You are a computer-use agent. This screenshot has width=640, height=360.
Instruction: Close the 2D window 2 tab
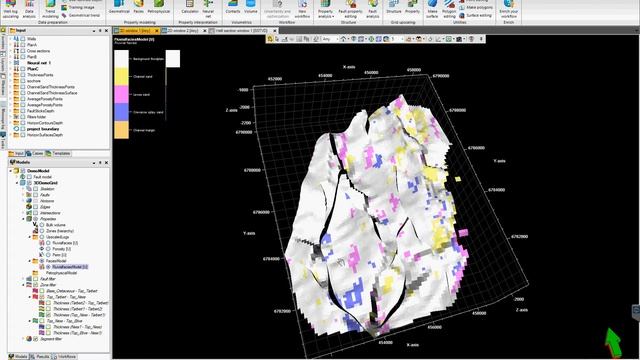coord(205,31)
